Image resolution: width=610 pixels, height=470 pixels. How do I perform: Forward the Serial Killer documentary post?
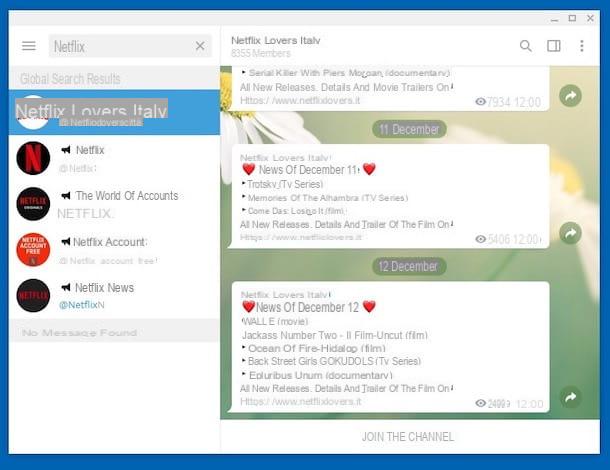pyautogui.click(x=570, y=96)
